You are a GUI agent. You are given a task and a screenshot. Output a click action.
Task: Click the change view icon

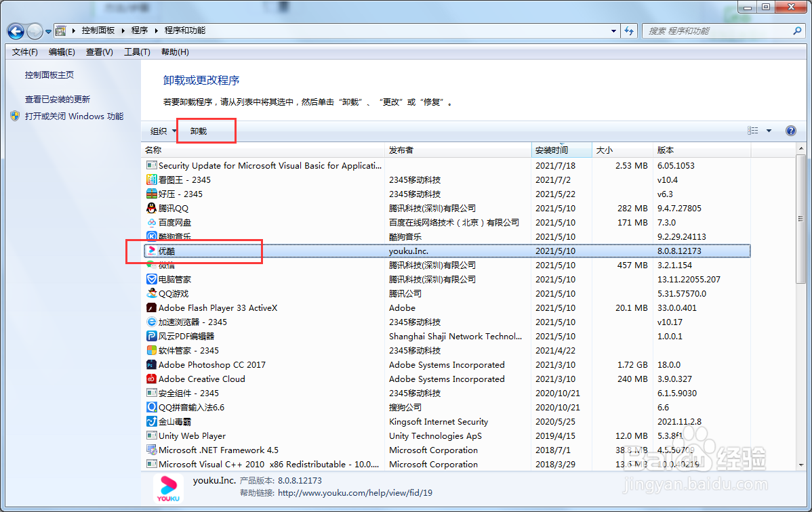[752, 131]
